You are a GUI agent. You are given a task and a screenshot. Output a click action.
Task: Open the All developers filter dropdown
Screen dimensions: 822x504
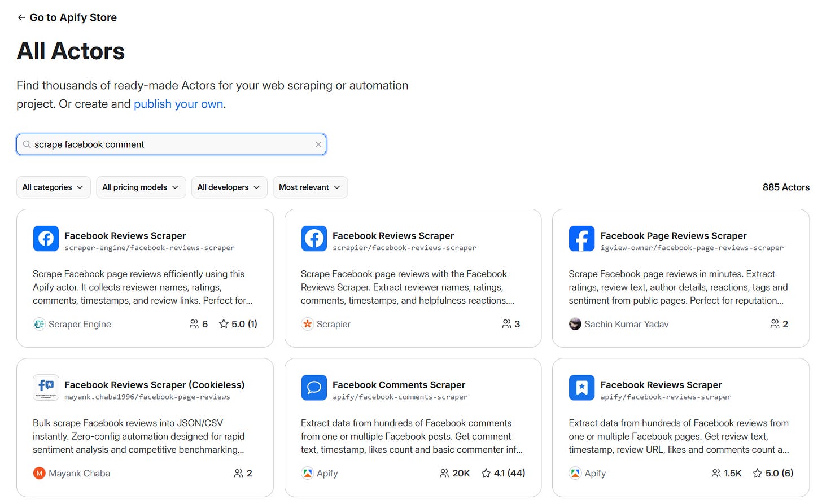click(229, 187)
